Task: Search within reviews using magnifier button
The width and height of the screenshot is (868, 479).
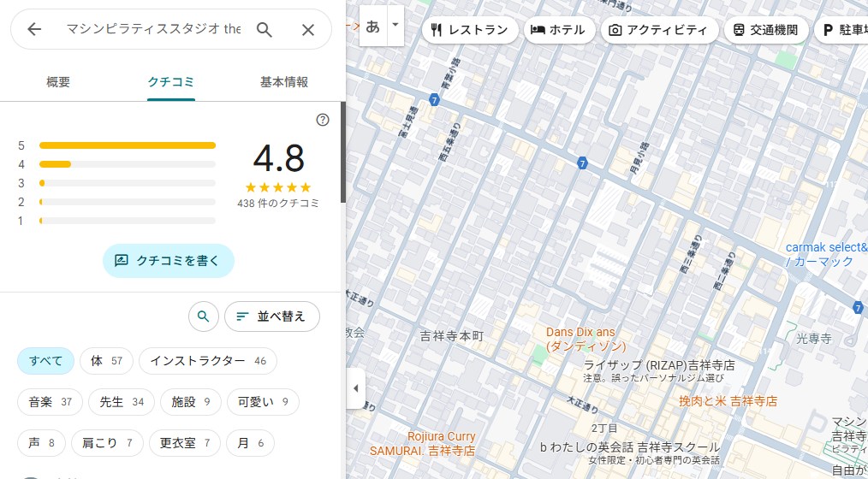Action: 203,316
